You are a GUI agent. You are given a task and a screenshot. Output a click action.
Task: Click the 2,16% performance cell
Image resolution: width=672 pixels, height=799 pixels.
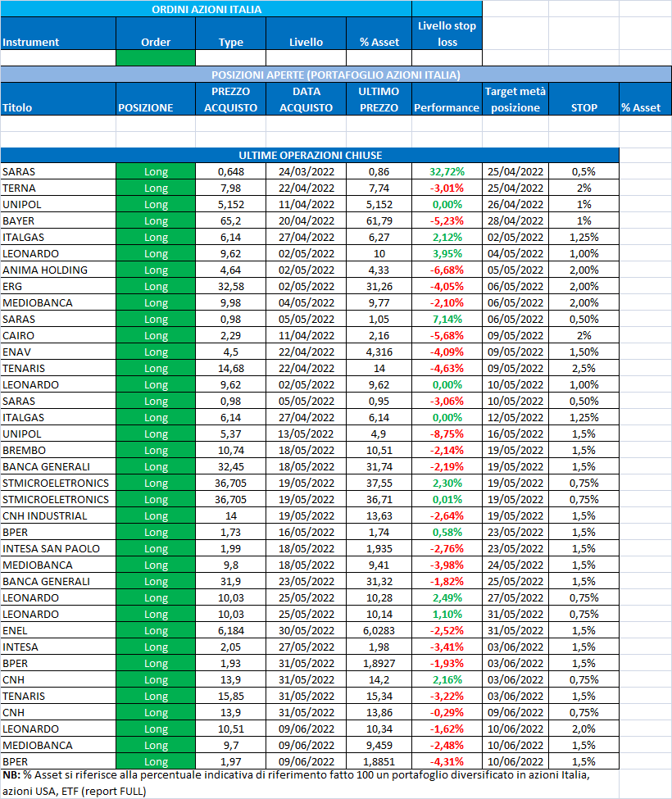(447, 679)
